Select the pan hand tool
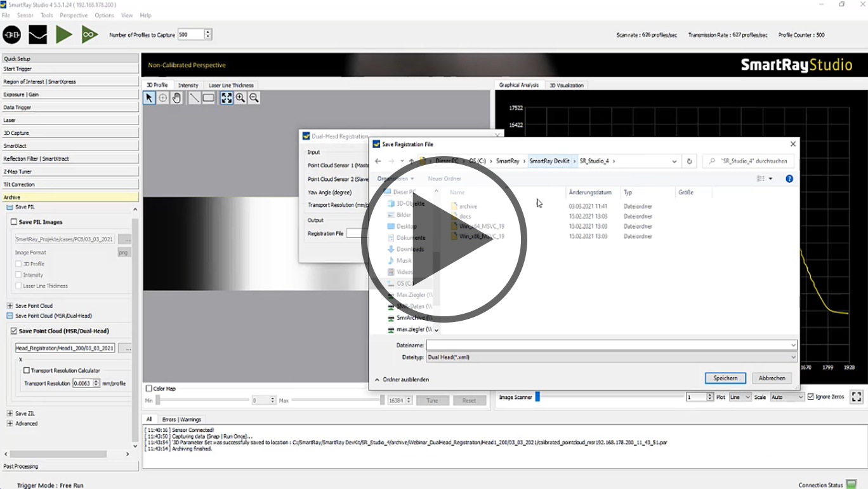The image size is (868, 489). pyautogui.click(x=176, y=98)
